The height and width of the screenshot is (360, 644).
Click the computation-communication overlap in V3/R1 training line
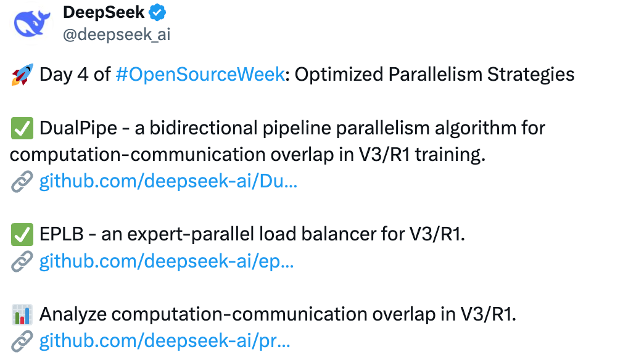(x=247, y=155)
